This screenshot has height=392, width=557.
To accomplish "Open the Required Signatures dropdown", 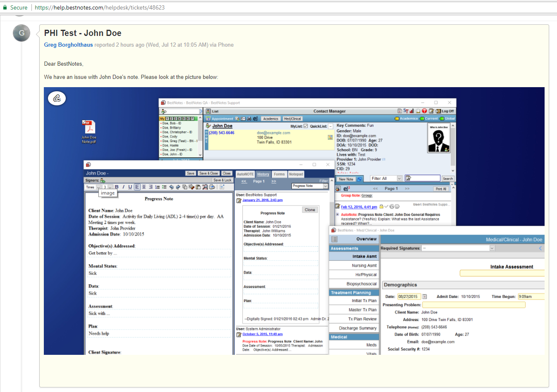I will (458, 248).
